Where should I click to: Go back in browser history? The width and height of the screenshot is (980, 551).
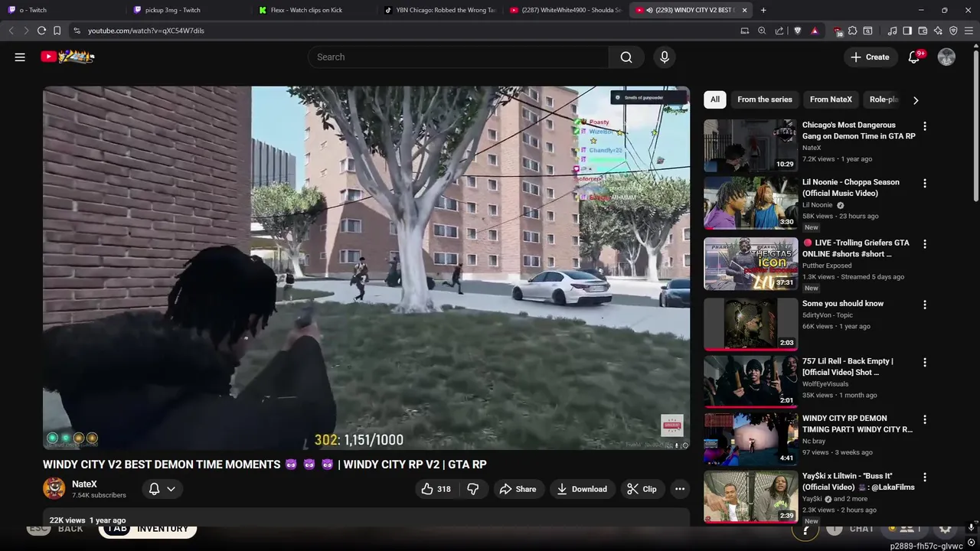tap(11, 31)
